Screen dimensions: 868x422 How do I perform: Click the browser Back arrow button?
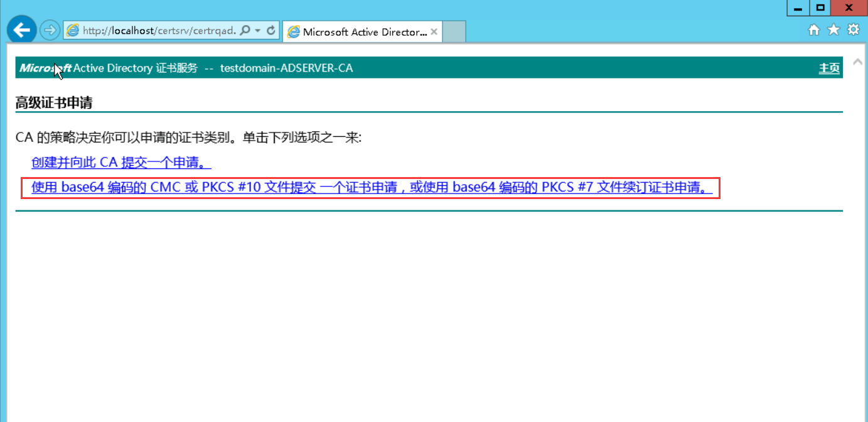coord(22,30)
